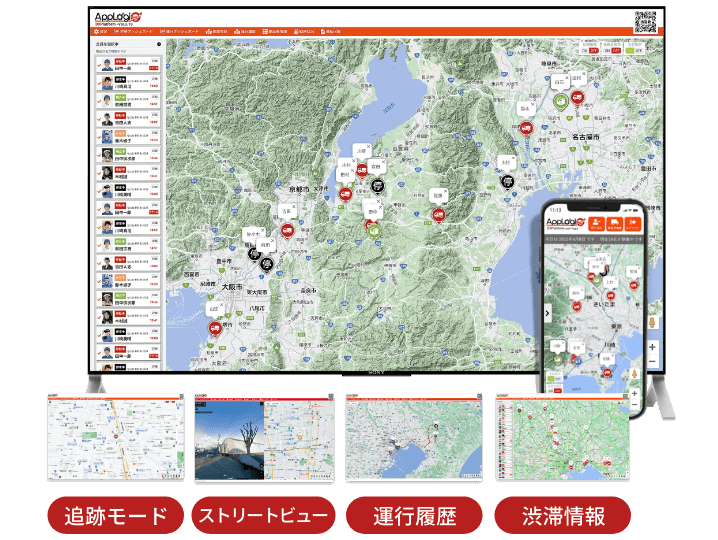Zoom out with the phone map minus button
Viewport: 718px width, 540px height.
634,405
